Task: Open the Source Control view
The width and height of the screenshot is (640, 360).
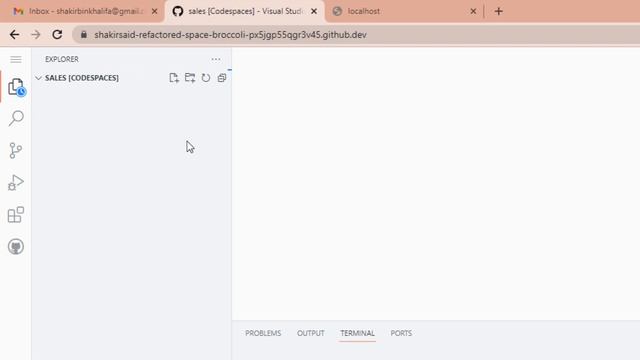Action: [16, 150]
